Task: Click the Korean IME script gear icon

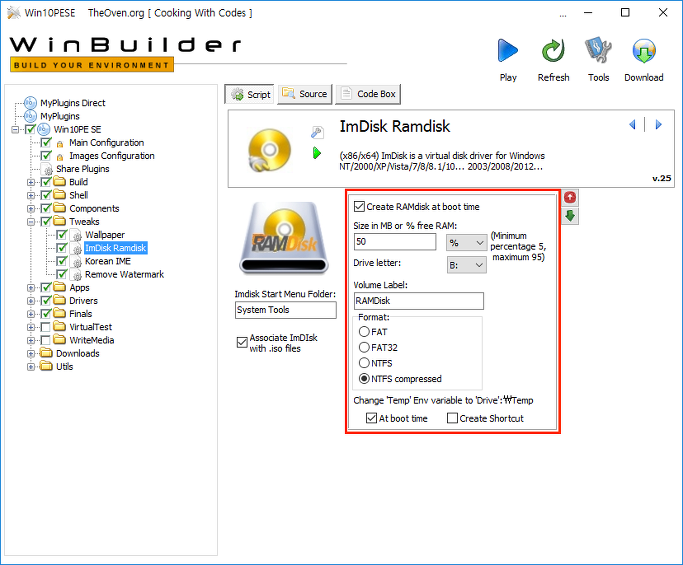Action: (77, 262)
